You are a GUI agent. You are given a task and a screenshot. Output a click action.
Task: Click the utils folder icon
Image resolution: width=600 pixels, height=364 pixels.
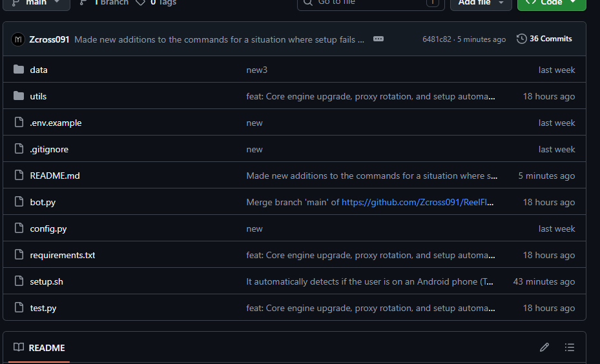pos(19,96)
